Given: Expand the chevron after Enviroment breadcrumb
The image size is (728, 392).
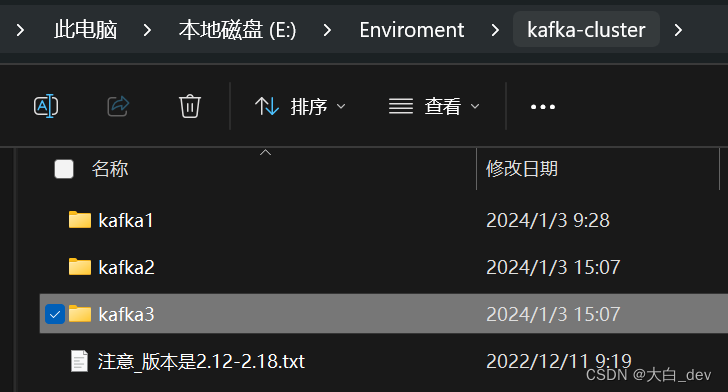Looking at the screenshot, I should coord(495,30).
